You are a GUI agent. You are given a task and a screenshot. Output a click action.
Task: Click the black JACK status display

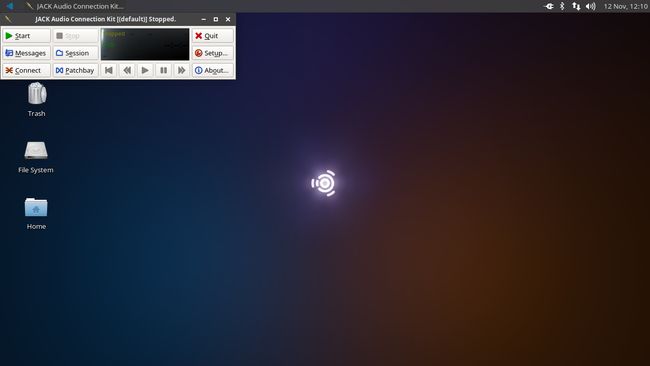click(145, 44)
